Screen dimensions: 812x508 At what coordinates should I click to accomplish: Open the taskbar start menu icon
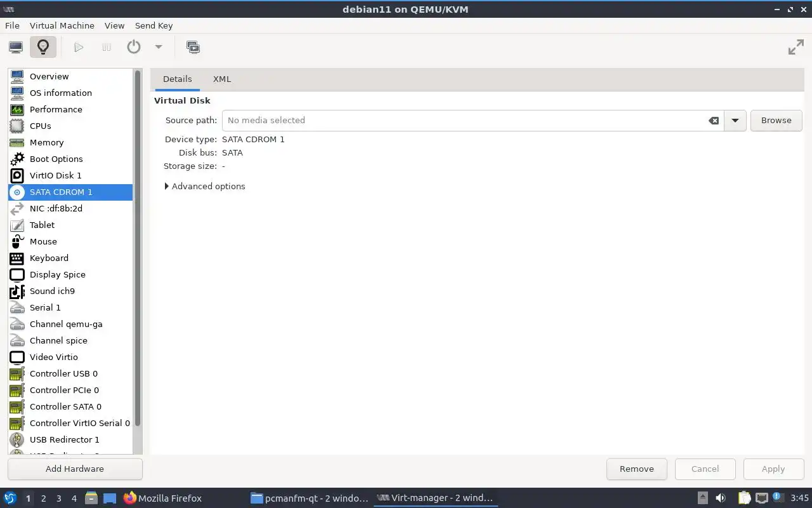click(10, 498)
